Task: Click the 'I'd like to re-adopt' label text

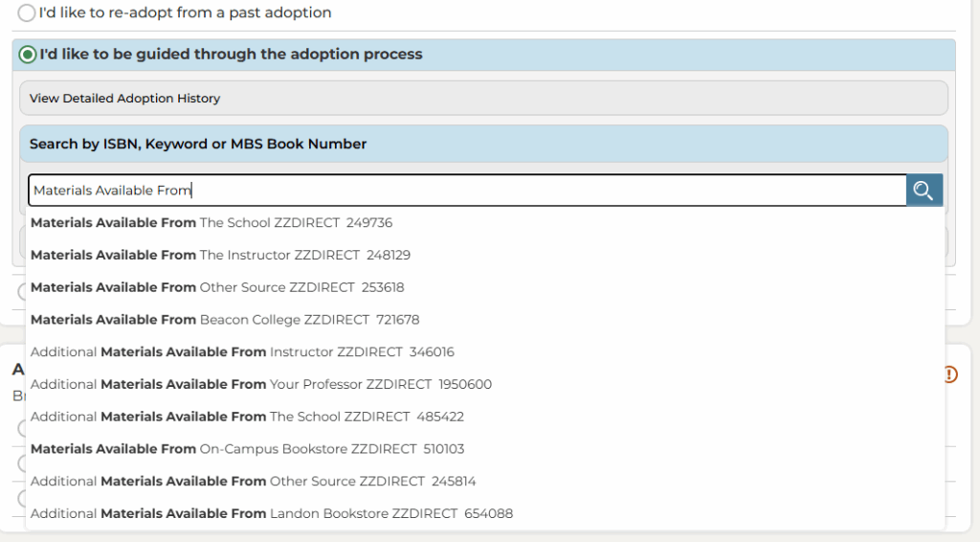Action: click(185, 13)
